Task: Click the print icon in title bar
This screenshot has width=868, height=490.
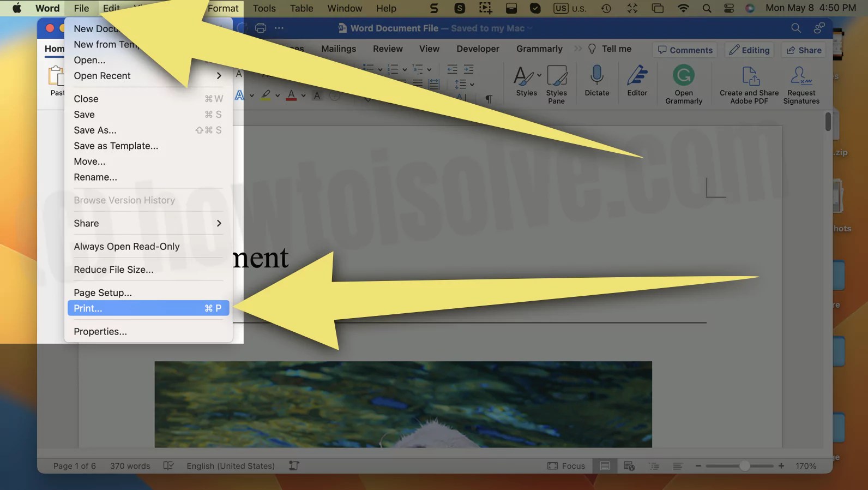Action: click(x=261, y=28)
